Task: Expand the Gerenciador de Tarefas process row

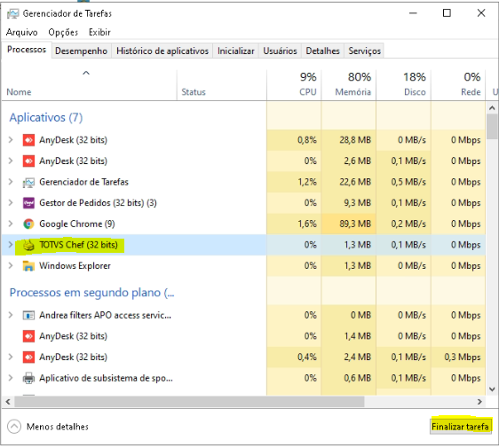Action: (11, 182)
